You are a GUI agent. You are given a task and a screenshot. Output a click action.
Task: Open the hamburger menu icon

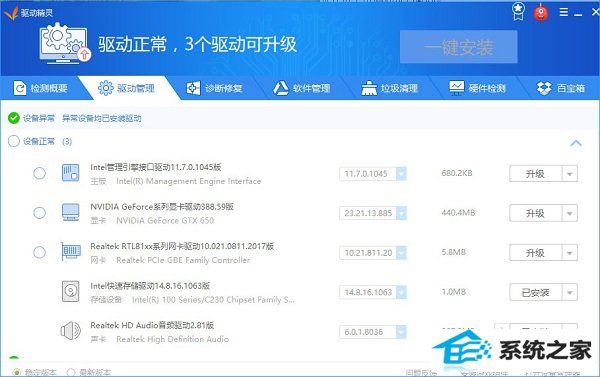[x=563, y=12]
